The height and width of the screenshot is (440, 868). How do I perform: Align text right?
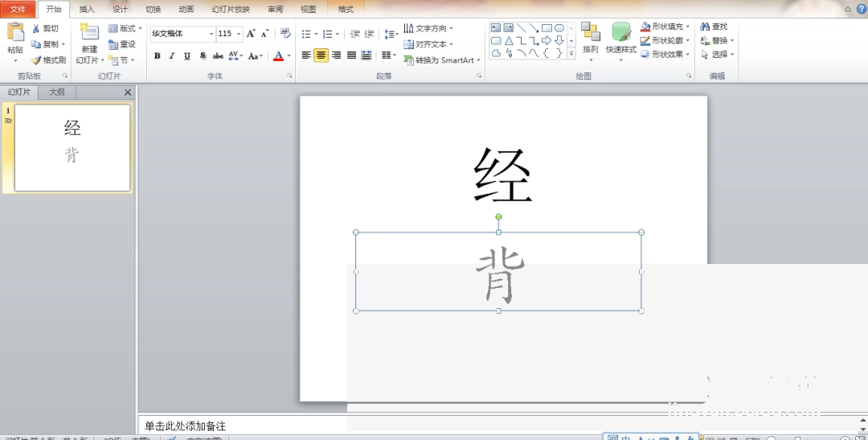click(336, 55)
